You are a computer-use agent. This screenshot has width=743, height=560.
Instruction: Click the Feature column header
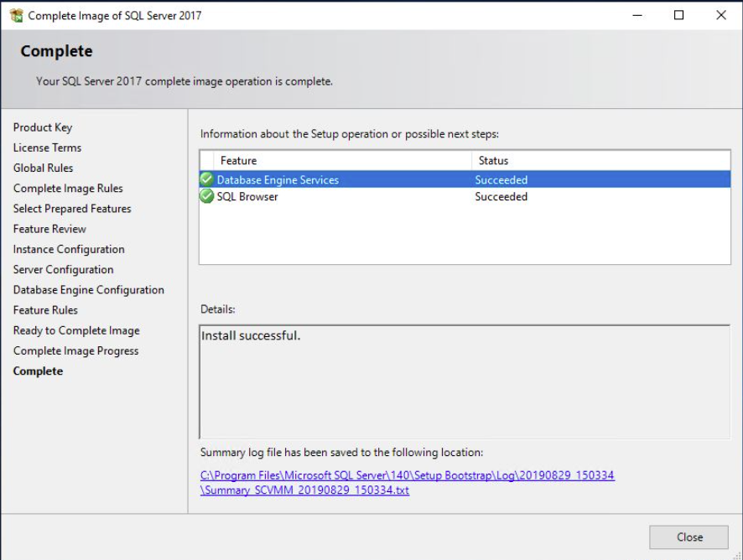[x=343, y=161]
